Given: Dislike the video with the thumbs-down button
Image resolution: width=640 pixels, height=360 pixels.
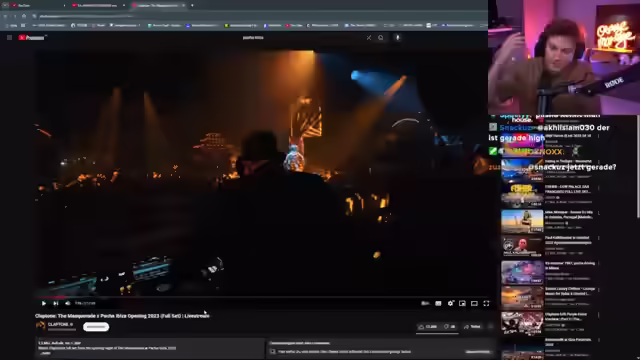Looking at the screenshot, I should 449,327.
